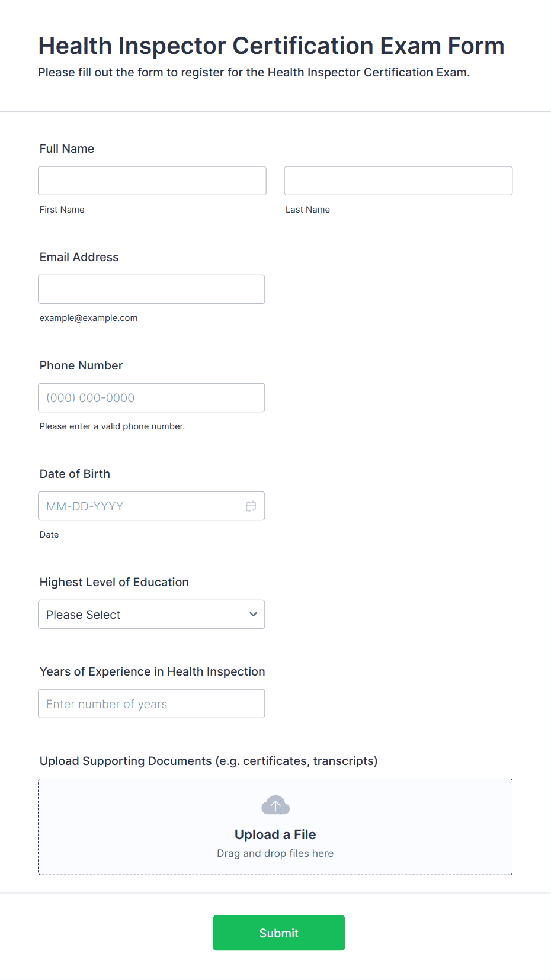
Task: Click the cloud upload icon
Action: 275,805
